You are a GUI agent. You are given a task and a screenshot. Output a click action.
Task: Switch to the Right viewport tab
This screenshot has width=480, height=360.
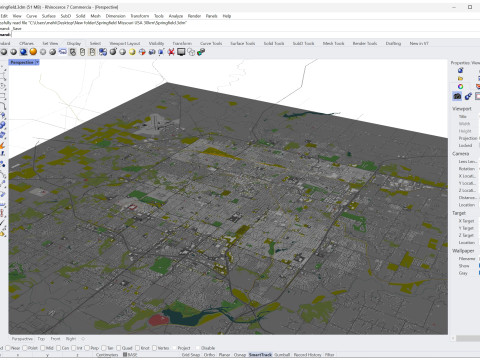point(70,339)
